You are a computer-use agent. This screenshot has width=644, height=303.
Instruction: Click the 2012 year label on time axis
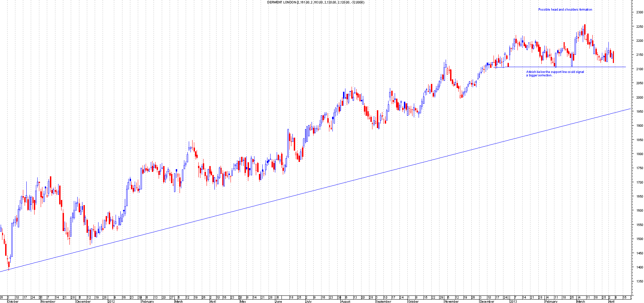[x=111, y=302]
